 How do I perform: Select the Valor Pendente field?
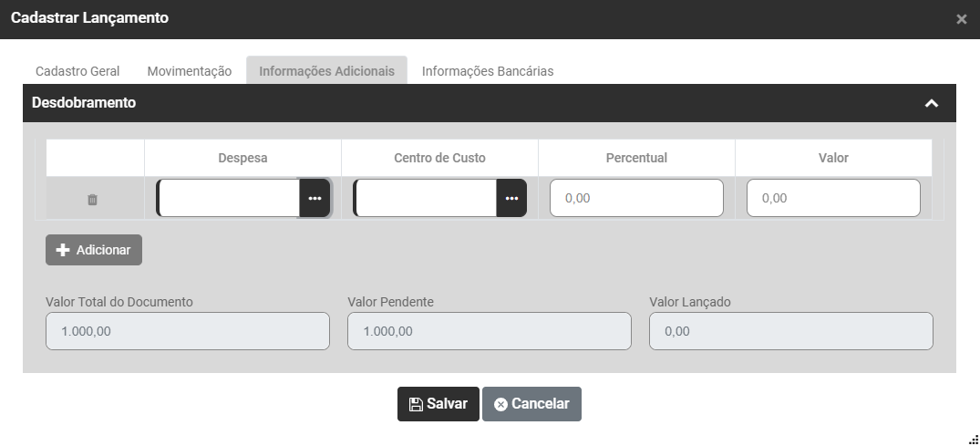(x=489, y=332)
